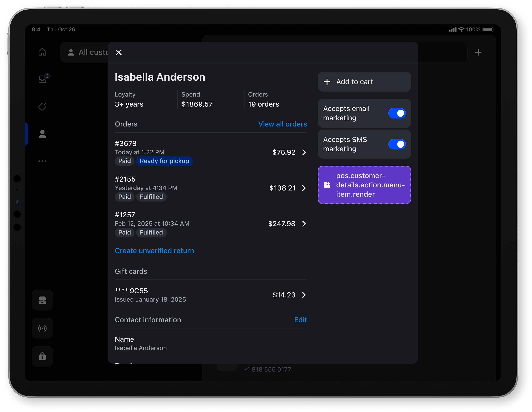The width and height of the screenshot is (532, 412).
Task: Click the gift card **** 9C55 label
Action: (131, 291)
